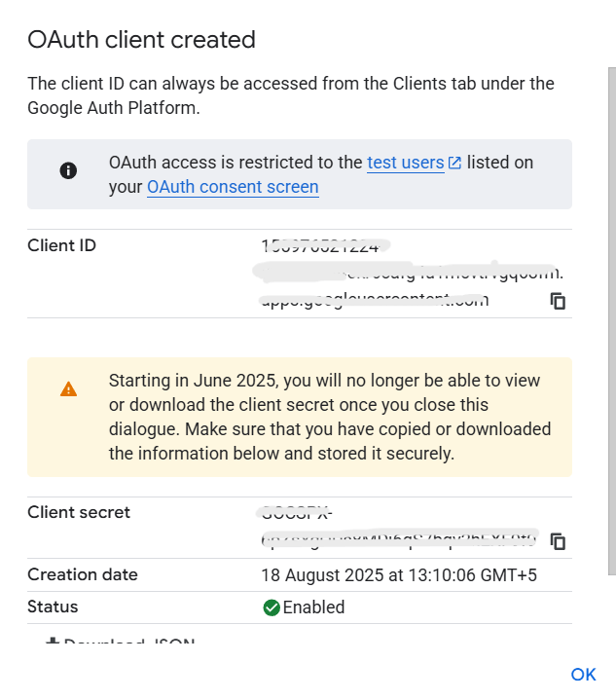Click the 'Status' row label

(x=53, y=607)
